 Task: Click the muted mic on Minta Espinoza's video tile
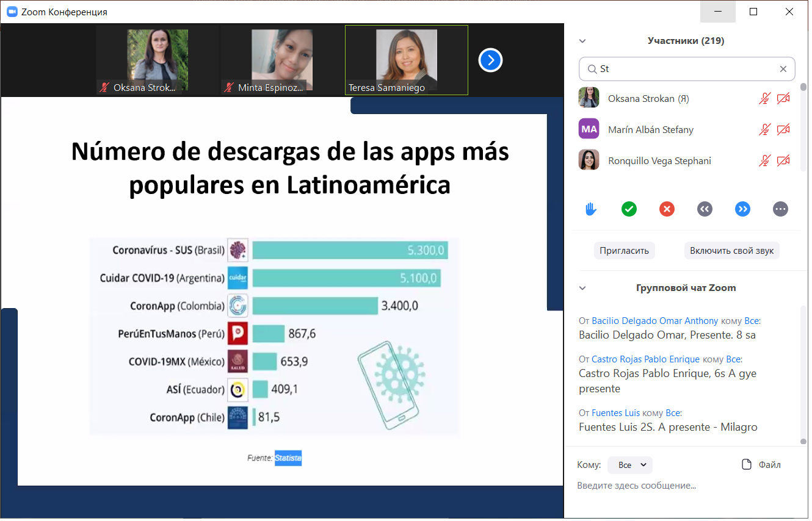pos(229,88)
